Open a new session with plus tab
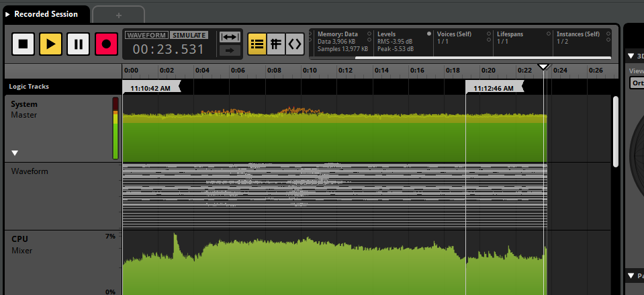Image resolution: width=644 pixels, height=295 pixels. tap(118, 14)
